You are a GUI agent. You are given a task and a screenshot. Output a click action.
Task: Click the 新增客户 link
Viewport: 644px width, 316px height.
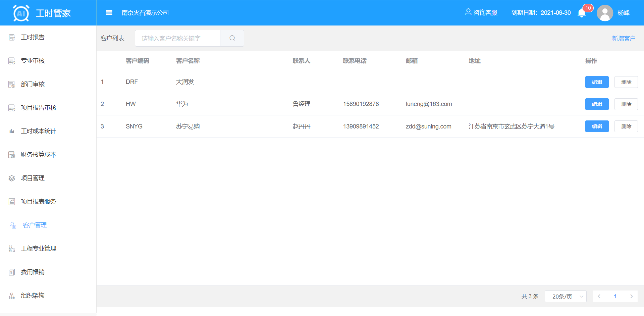point(624,39)
